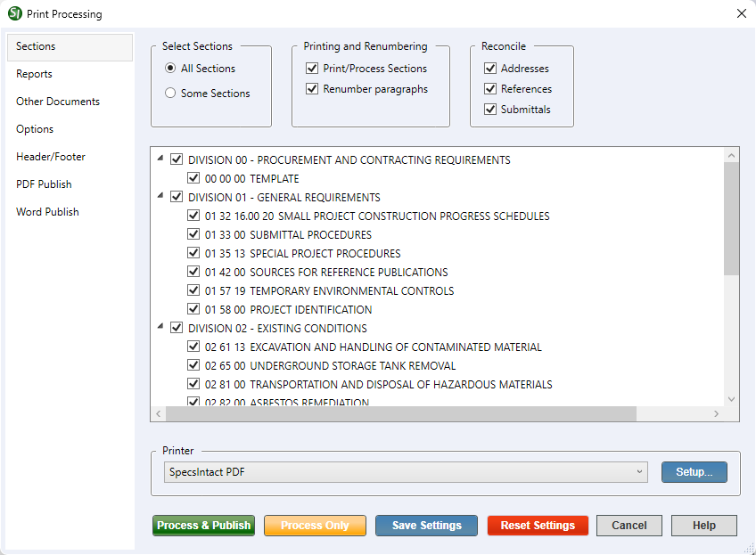The width and height of the screenshot is (756, 555).
Task: Click the horizontal scrollbar thumb
Action: 400,414
